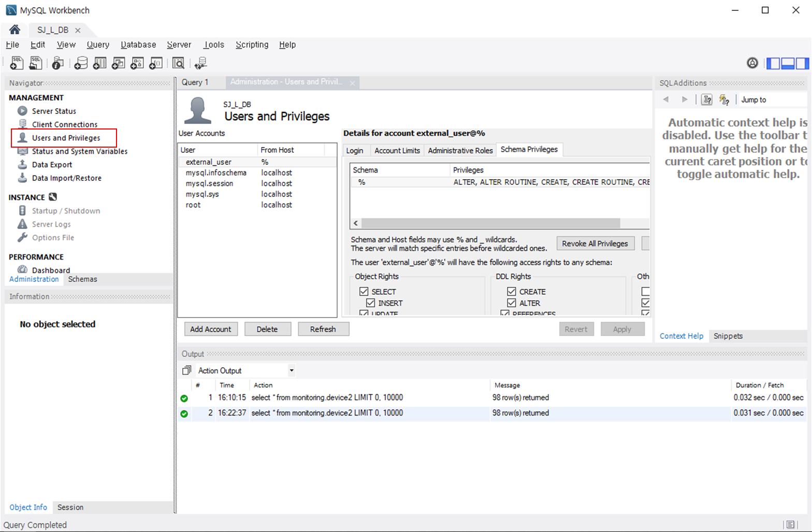Click the Data Export icon
Image resolution: width=812 pixels, height=532 pixels.
tap(22, 165)
